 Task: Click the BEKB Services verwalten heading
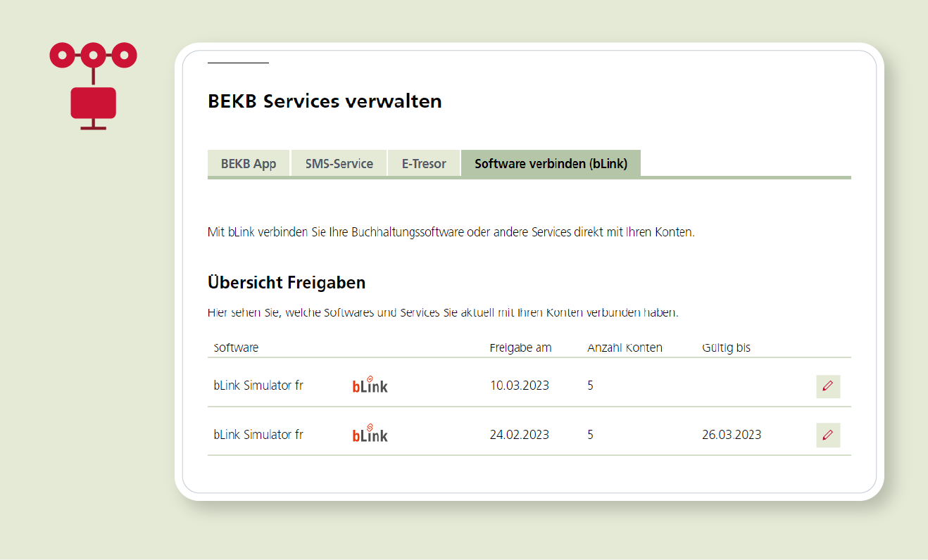click(x=325, y=101)
